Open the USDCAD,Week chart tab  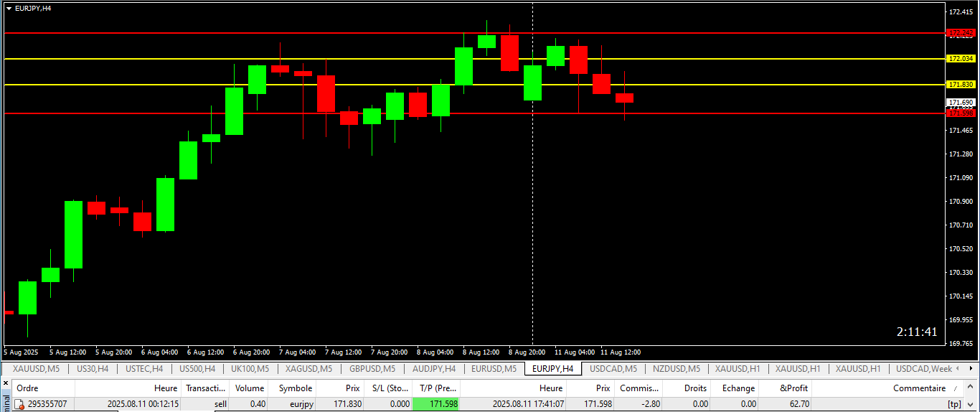[925, 369]
